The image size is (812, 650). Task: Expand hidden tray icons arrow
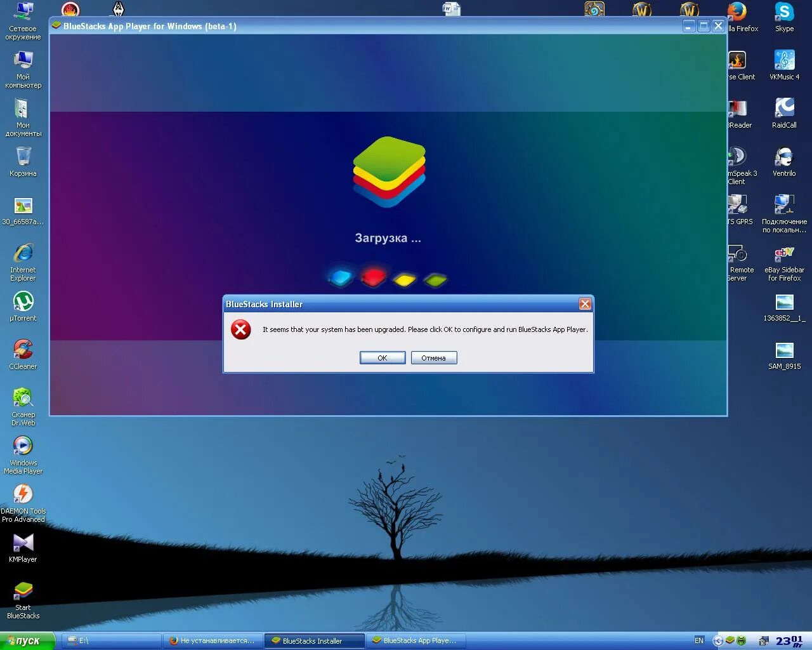[x=717, y=641]
